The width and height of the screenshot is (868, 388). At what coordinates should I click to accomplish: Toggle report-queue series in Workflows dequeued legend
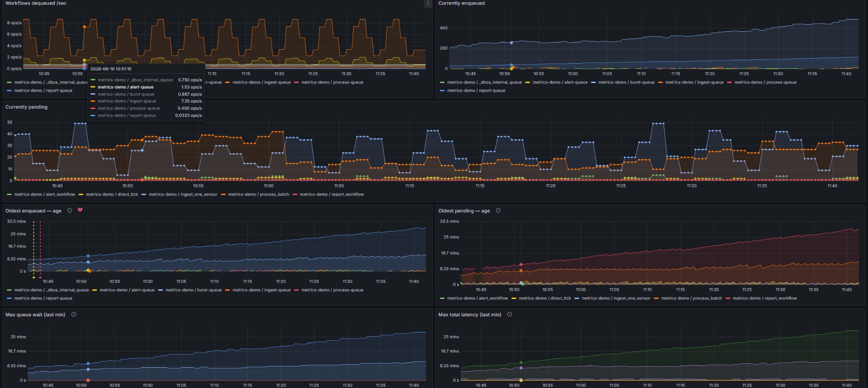[x=43, y=91]
